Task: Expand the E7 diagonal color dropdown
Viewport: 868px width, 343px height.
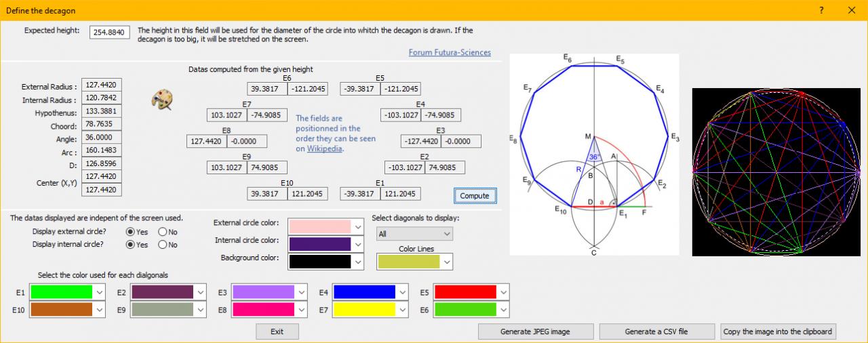Action: 402,310
